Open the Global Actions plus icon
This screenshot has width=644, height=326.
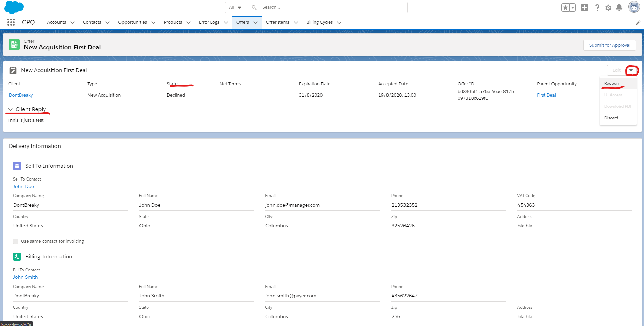coord(584,7)
